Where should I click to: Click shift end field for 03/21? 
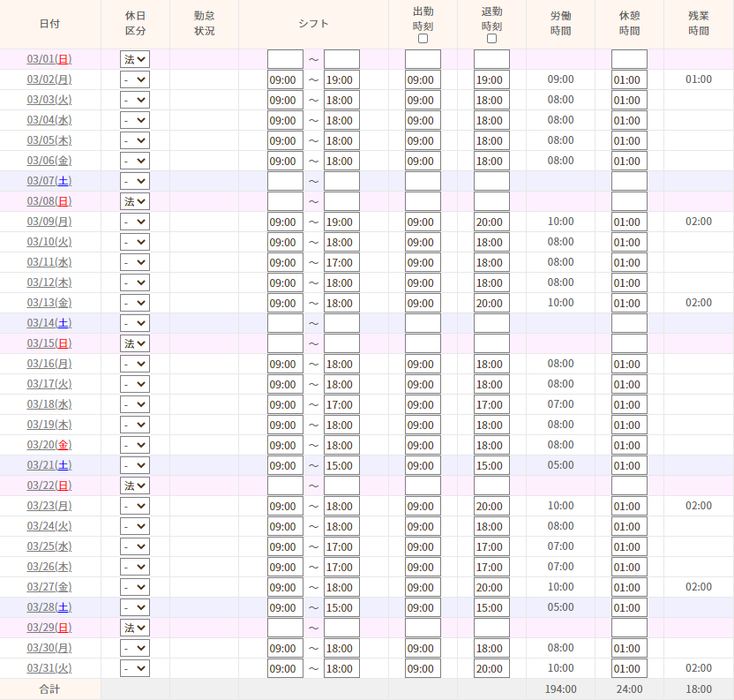pyautogui.click(x=341, y=466)
